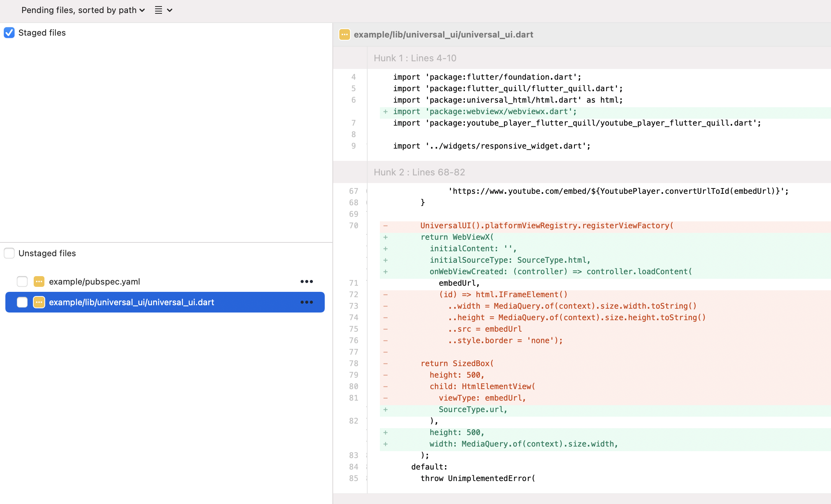Click the yellow modified badge next to example/pubspec.yaml
The height and width of the screenshot is (504, 831).
click(39, 281)
